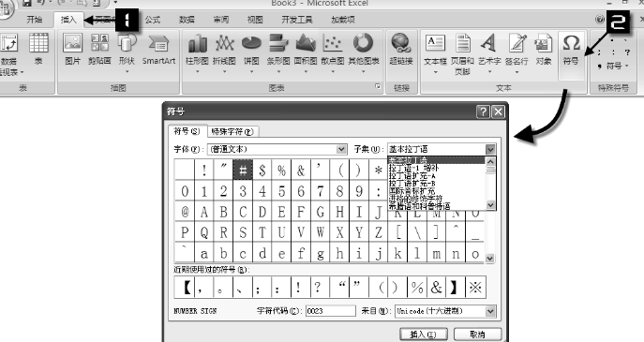Insert a Scatter chart (散点图)
The height and width of the screenshot is (342, 644).
333,53
